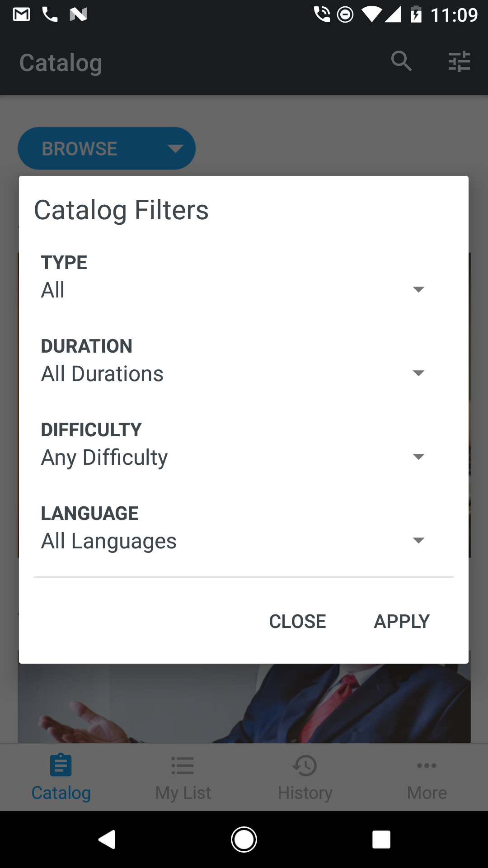Tap the recent apps square
Viewport: 488px width, 868px height.
(x=381, y=840)
